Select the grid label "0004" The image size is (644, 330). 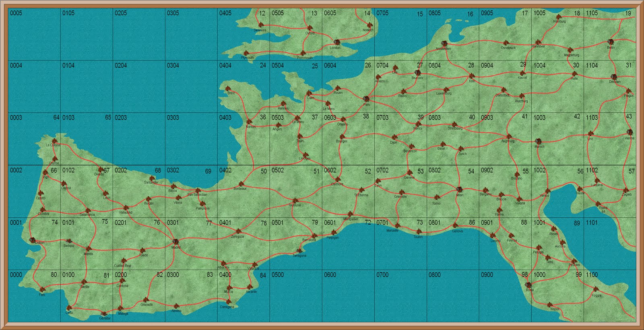coord(16,66)
